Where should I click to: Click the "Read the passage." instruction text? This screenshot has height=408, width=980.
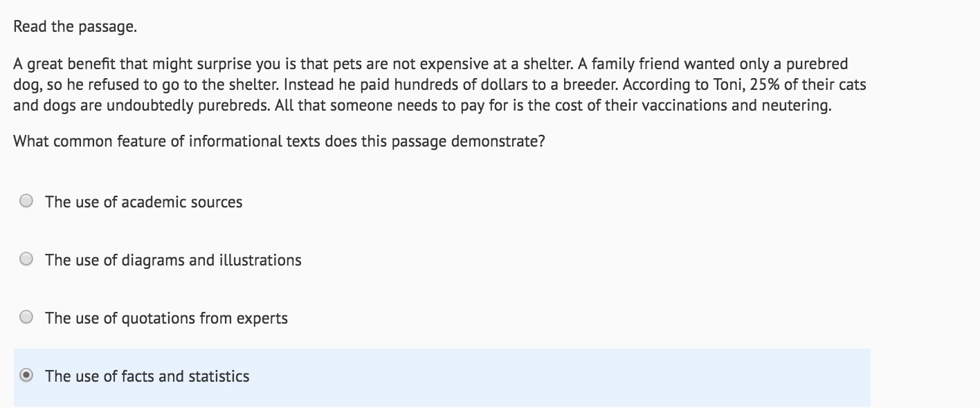click(75, 27)
